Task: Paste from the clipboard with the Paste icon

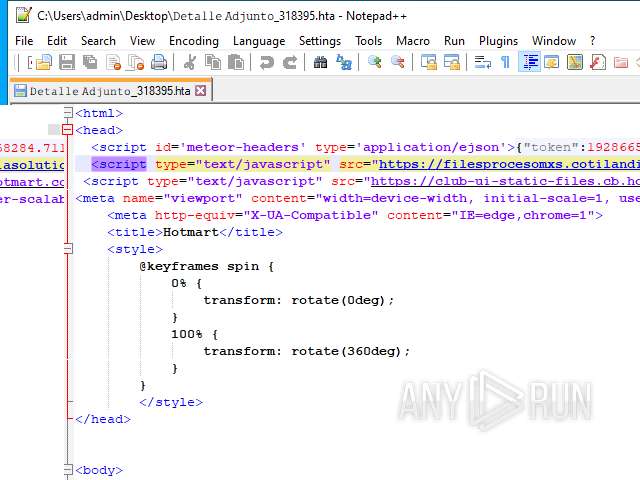Action: tap(236, 62)
